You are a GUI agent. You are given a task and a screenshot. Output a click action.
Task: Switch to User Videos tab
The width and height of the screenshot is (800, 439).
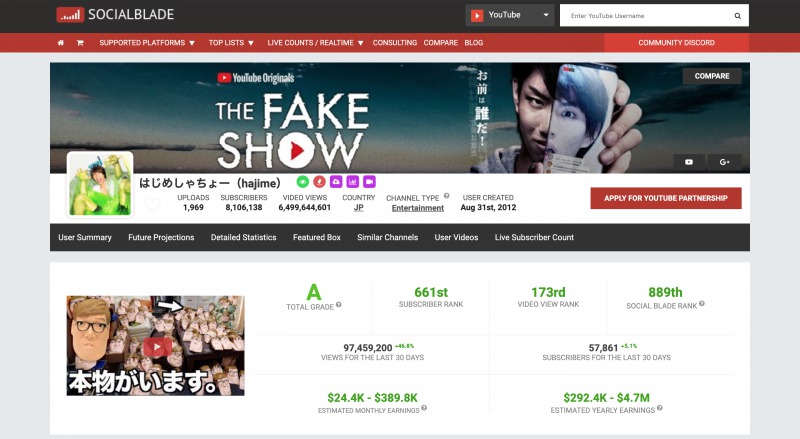point(456,237)
